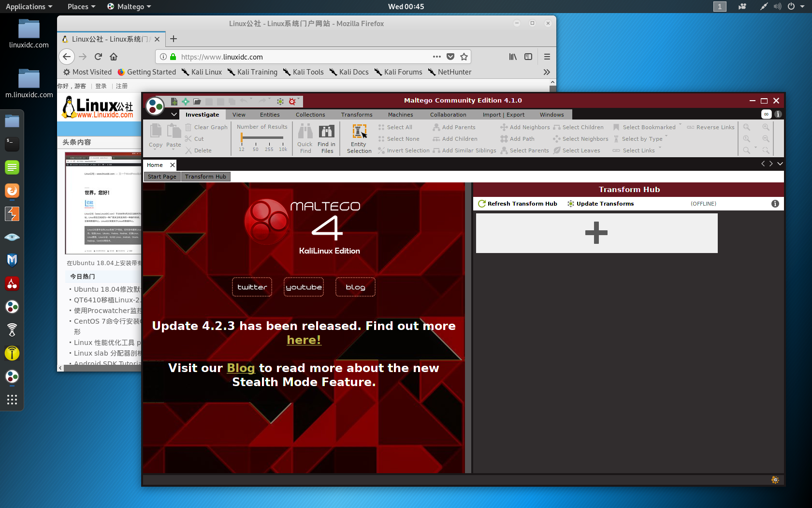This screenshot has width=812, height=508.
Task: Open the Places menu in top bar
Action: [81, 6]
